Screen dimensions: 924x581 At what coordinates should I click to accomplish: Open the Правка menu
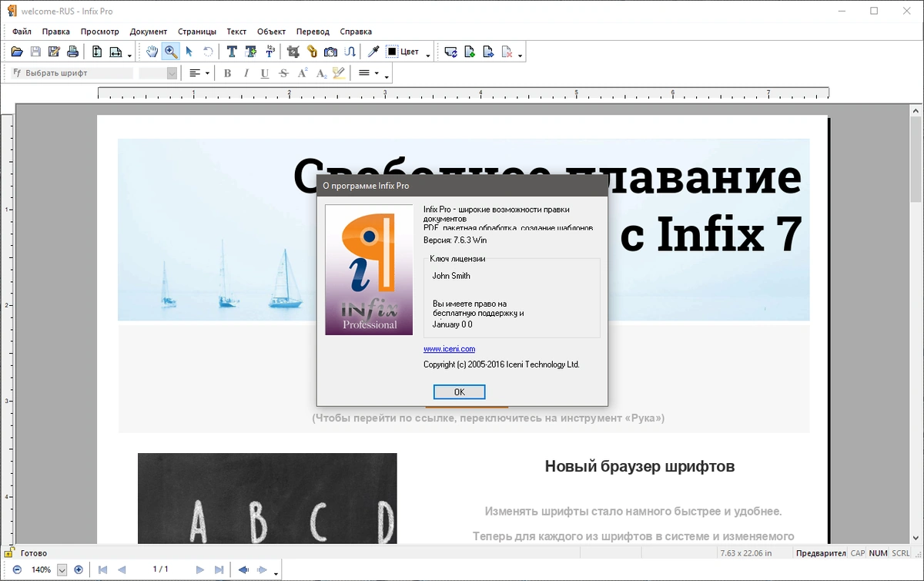pyautogui.click(x=56, y=32)
